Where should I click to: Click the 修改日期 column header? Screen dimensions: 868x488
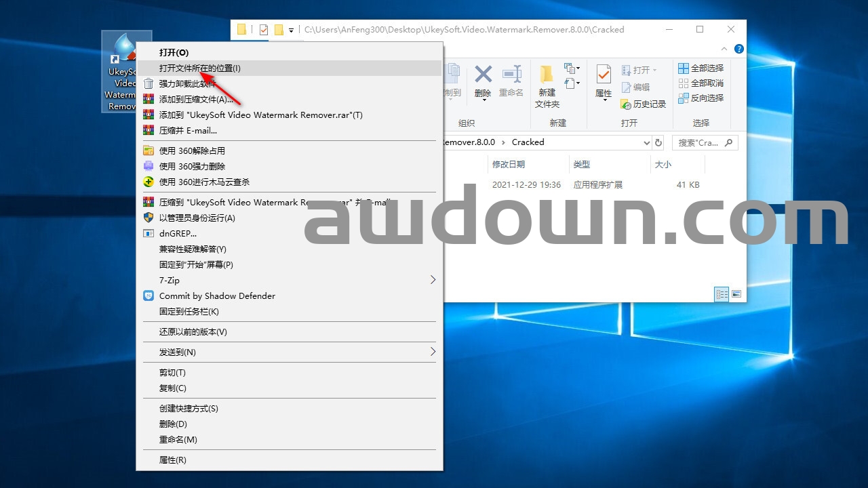click(x=509, y=164)
